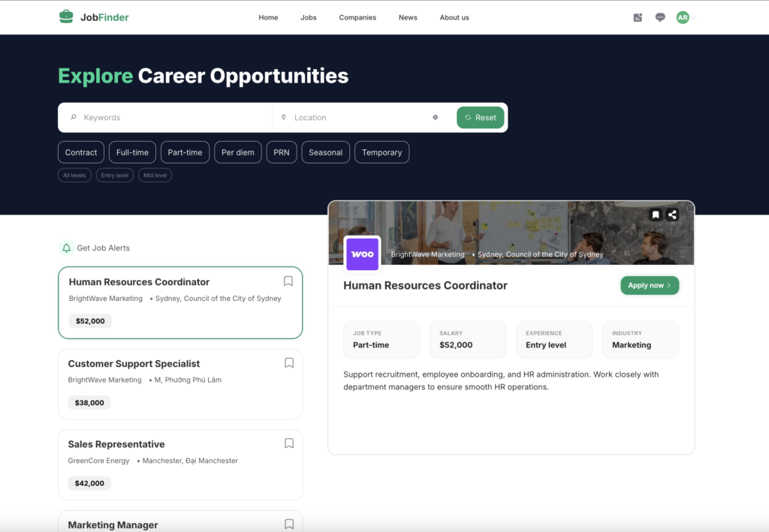
Task: Click into the Keywords search field
Action: tap(173, 117)
